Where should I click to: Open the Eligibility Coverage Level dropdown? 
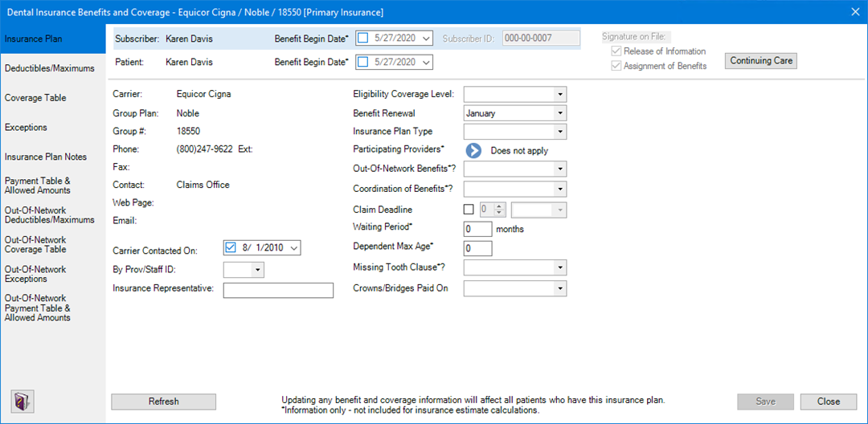(x=559, y=94)
